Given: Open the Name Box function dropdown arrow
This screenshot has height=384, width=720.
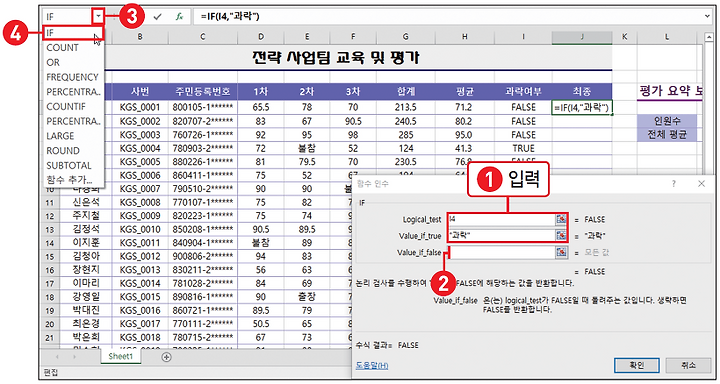Looking at the screenshot, I should 98,17.
